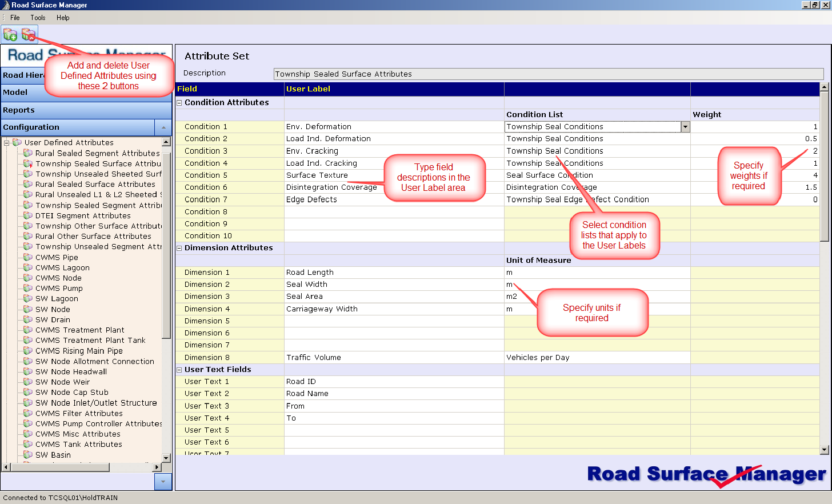Click icon beside SW Node Cap Stub
832x504 pixels.
click(x=27, y=392)
